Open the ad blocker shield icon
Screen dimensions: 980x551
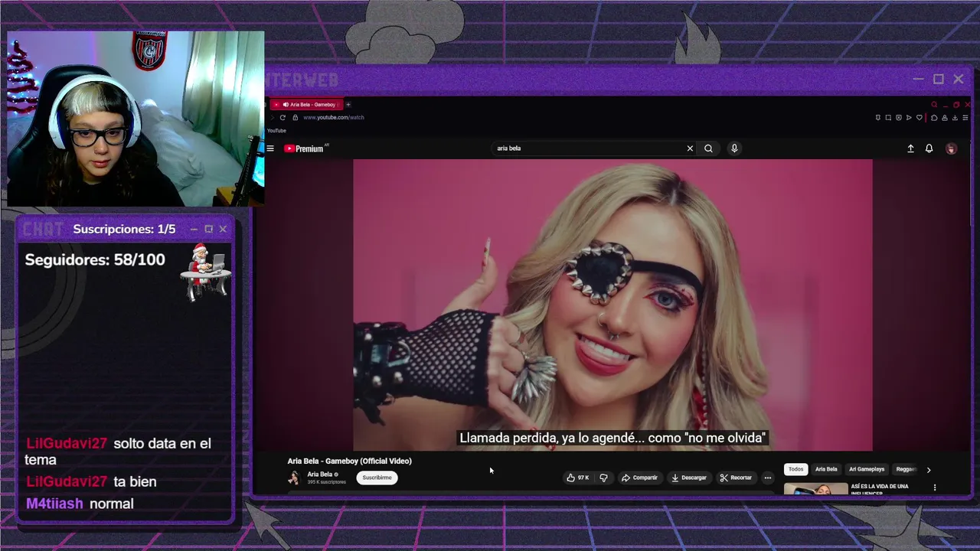899,118
